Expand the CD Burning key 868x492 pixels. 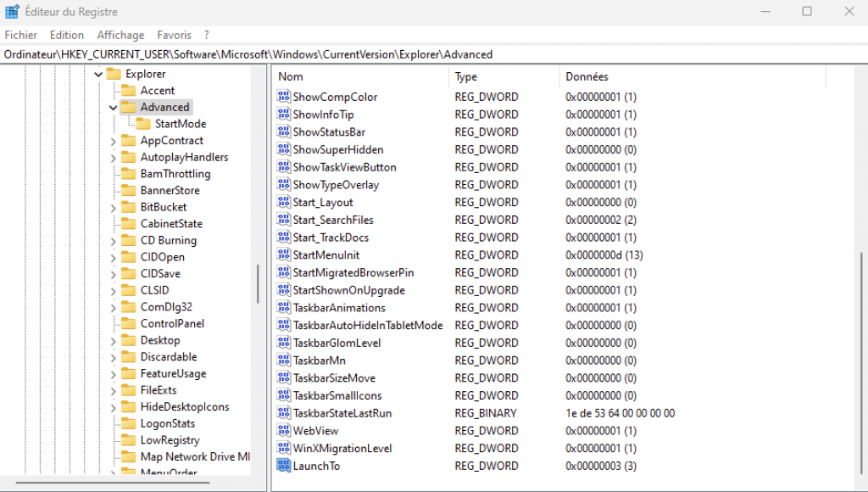[114, 241]
